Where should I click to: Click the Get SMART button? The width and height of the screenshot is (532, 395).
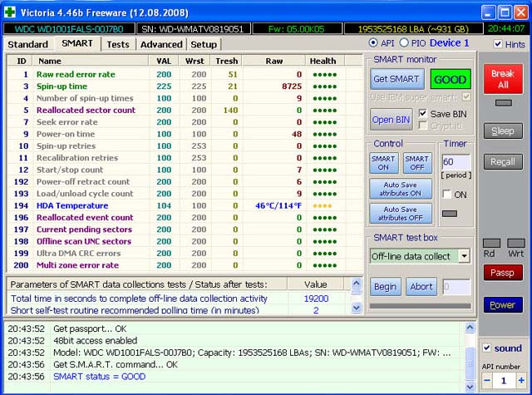[x=397, y=79]
